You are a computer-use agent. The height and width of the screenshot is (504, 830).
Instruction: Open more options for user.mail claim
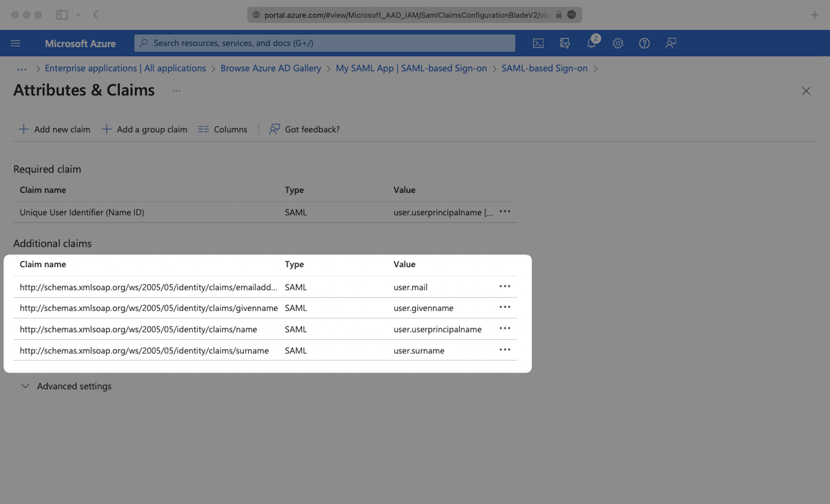[x=505, y=286]
